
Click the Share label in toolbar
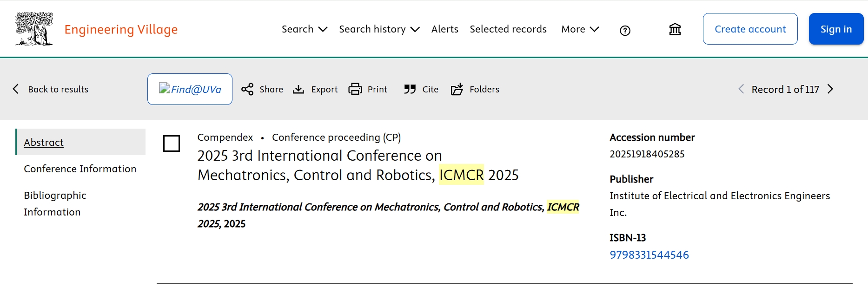pos(272,89)
